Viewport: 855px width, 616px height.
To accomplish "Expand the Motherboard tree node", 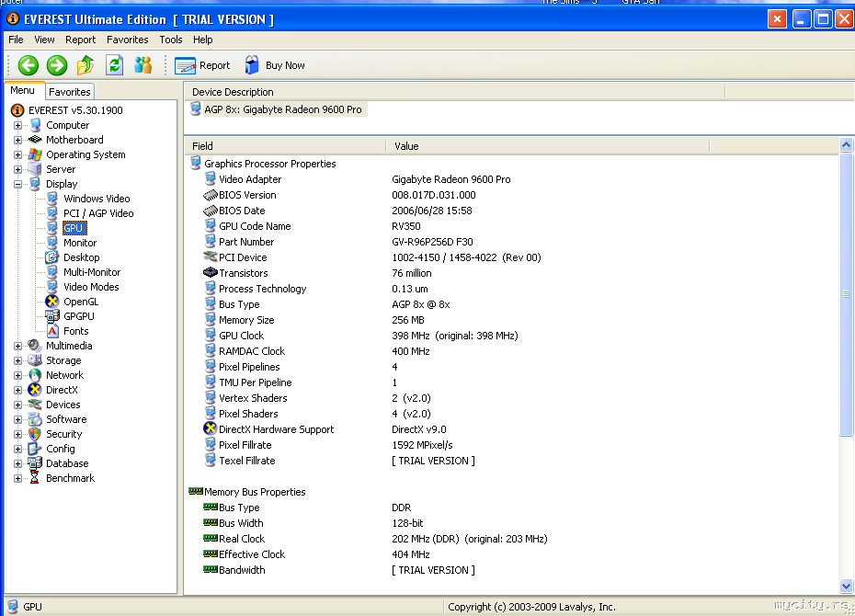I will point(17,141).
